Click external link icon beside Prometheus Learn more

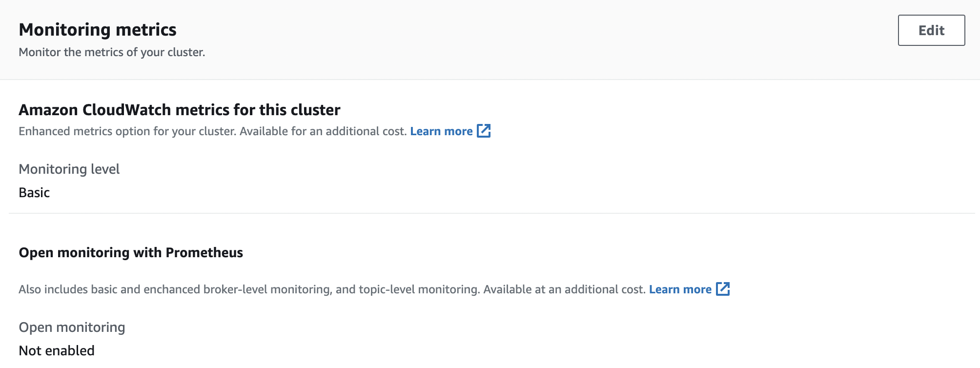723,289
